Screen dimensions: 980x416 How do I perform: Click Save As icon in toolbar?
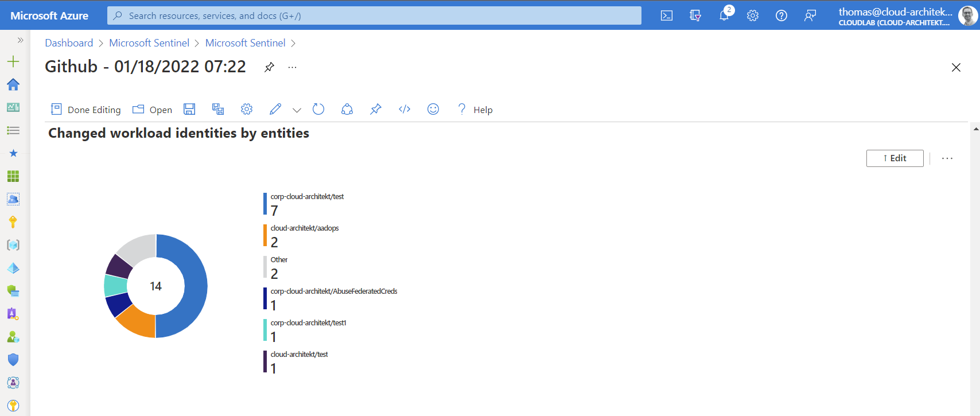[218, 109]
